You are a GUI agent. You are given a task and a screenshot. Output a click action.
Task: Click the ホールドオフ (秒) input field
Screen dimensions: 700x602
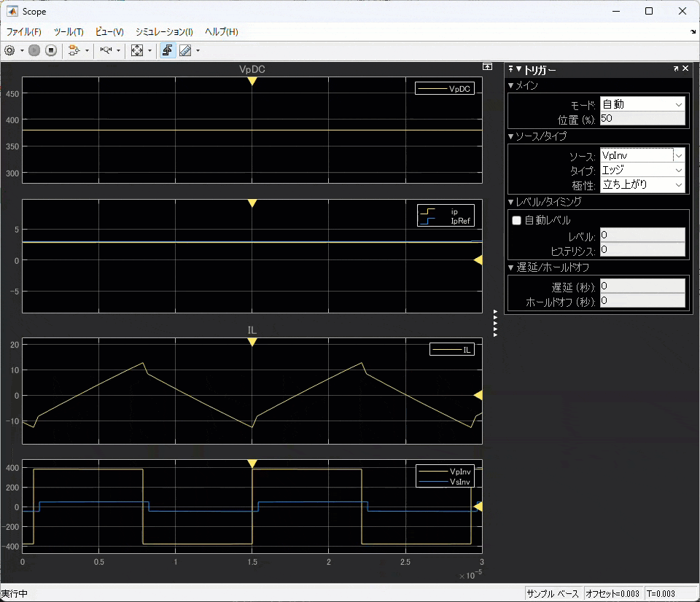click(x=642, y=300)
